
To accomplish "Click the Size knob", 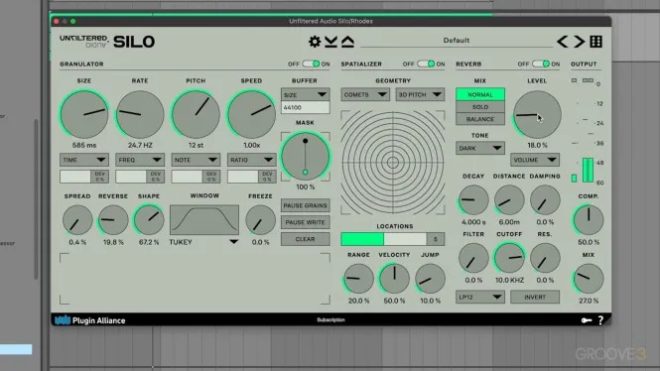I will [x=84, y=115].
